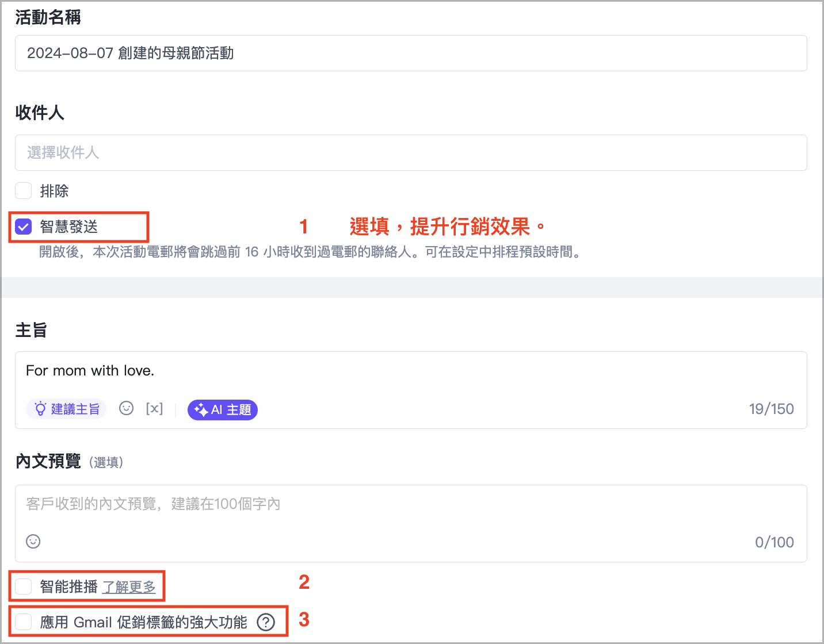Open the emoji picker in the subject box
Screen dimensions: 824x644
click(x=126, y=408)
